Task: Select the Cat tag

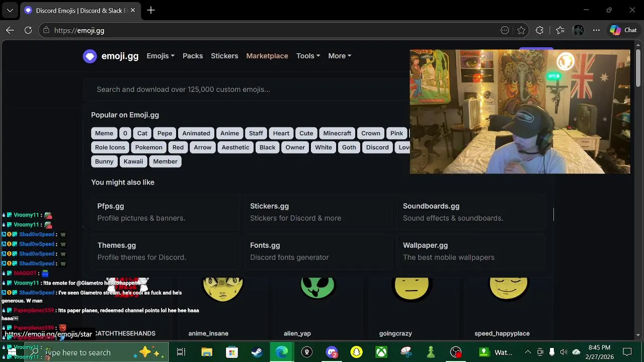Action: click(142, 133)
